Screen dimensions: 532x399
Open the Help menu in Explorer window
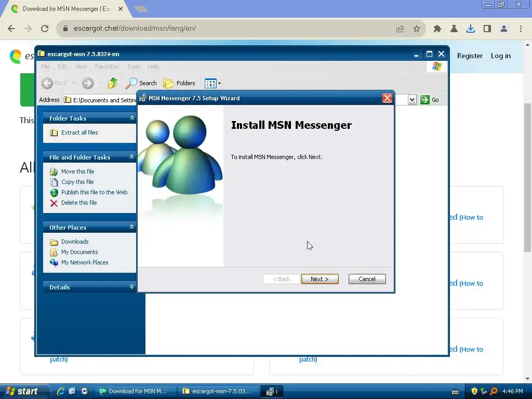153,66
